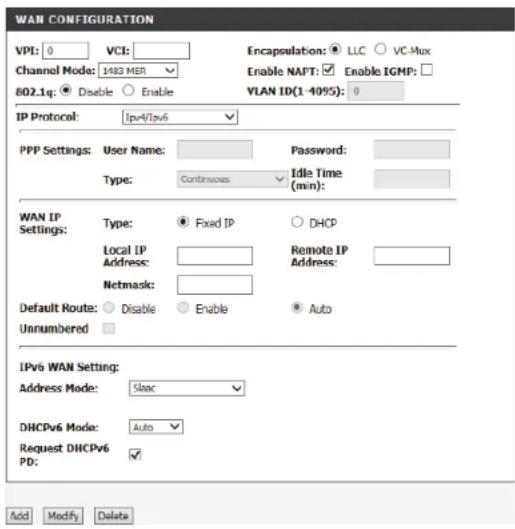This screenshot has height=529, width=515.
Task: Click the Add button
Action: (x=19, y=516)
